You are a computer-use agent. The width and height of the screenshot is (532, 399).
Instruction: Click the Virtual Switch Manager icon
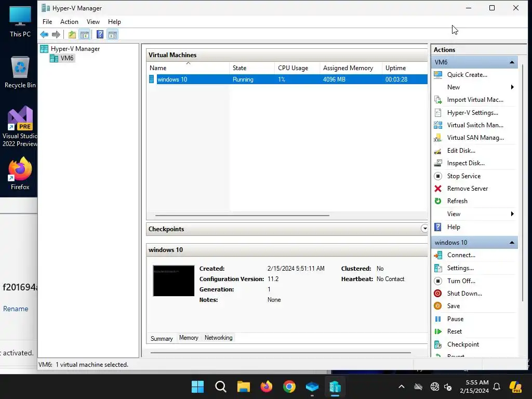coord(438,125)
